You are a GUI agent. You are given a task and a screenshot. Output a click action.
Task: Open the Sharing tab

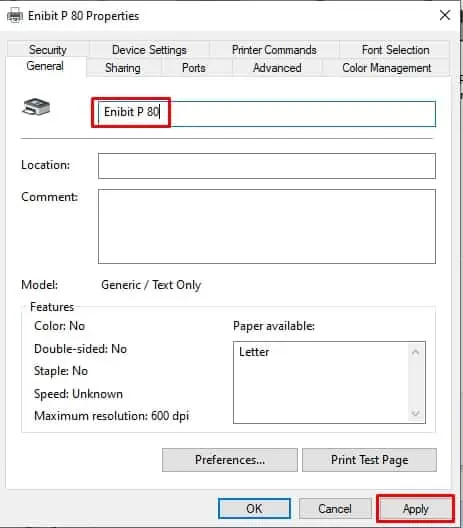tap(123, 68)
